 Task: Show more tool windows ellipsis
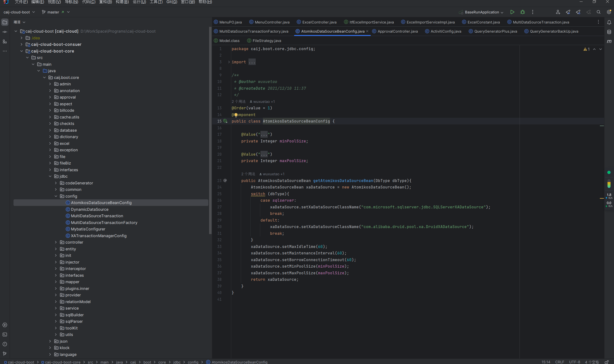coord(5,51)
